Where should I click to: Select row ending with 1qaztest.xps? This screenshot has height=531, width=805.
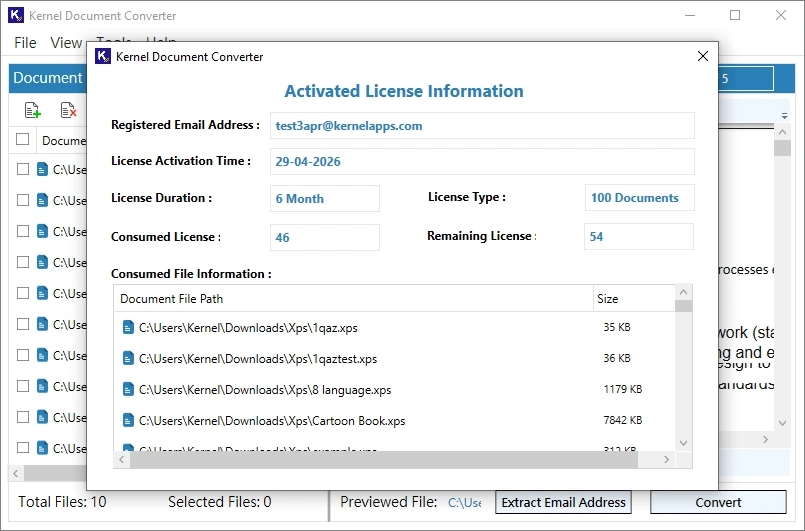[394, 358]
